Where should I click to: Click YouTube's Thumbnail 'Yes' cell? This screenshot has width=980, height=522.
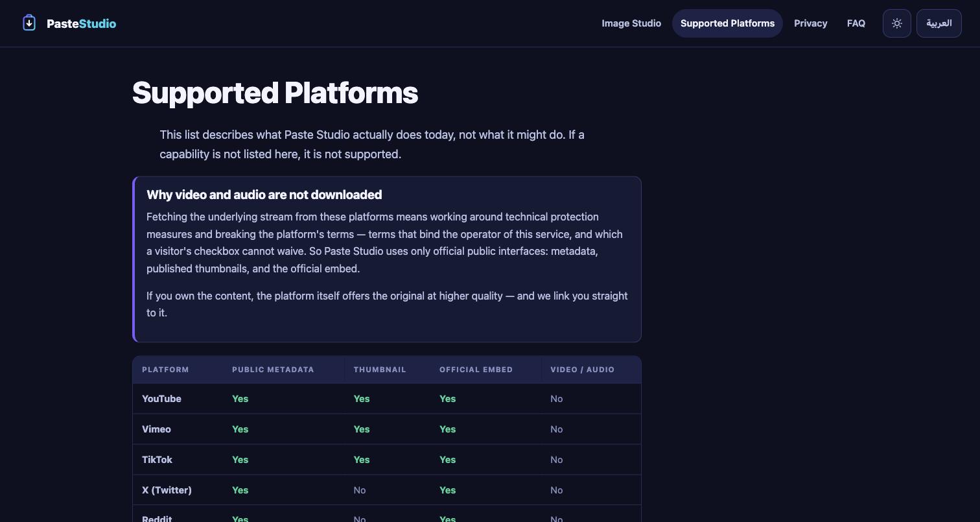(362, 399)
